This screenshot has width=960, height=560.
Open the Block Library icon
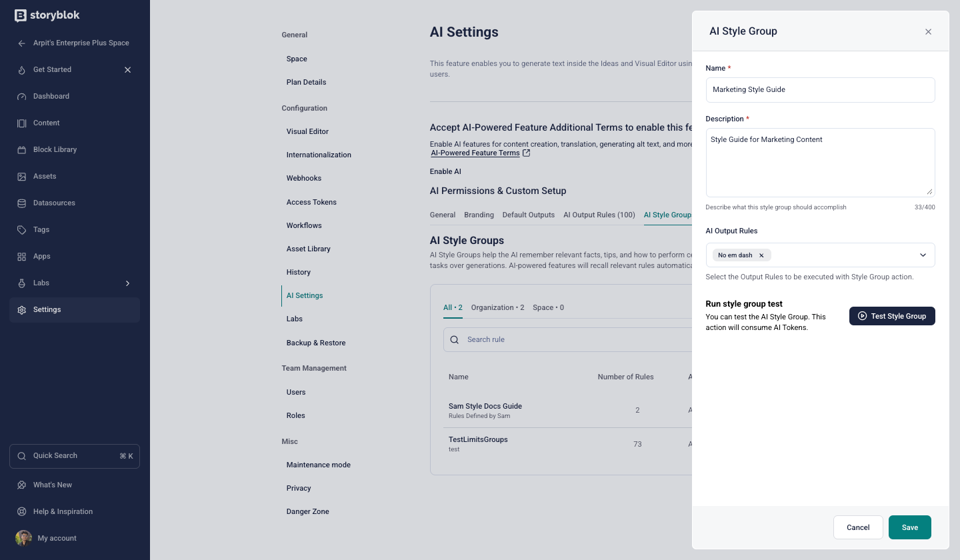21,150
